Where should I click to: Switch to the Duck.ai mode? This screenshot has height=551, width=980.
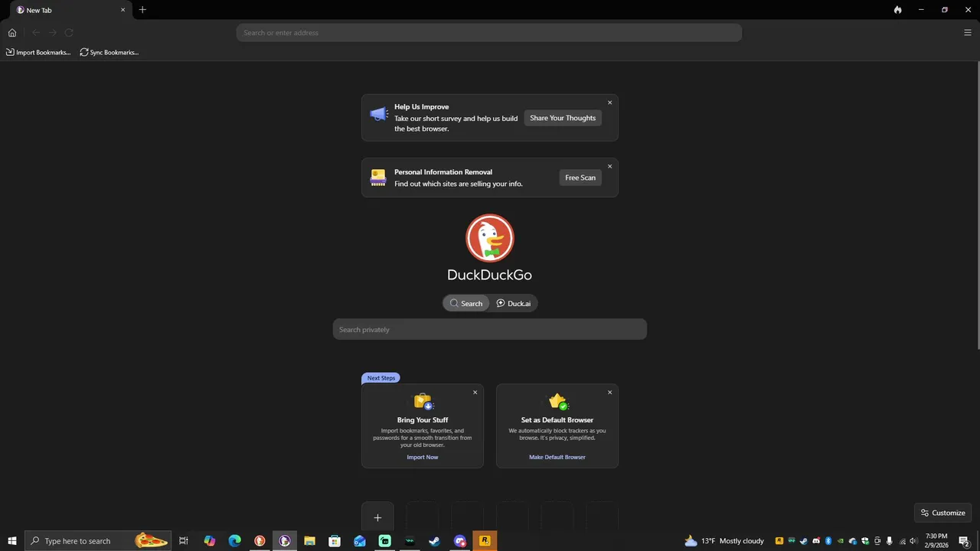(514, 303)
